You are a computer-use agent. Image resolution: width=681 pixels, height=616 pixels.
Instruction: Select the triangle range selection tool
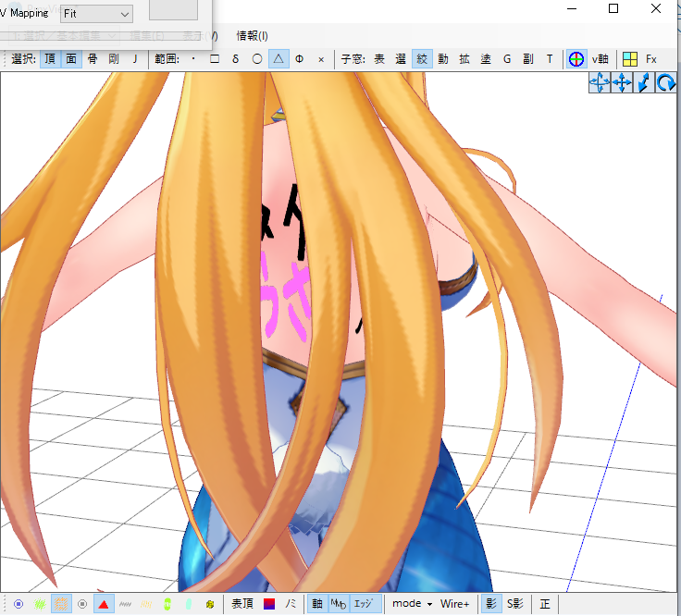(279, 59)
